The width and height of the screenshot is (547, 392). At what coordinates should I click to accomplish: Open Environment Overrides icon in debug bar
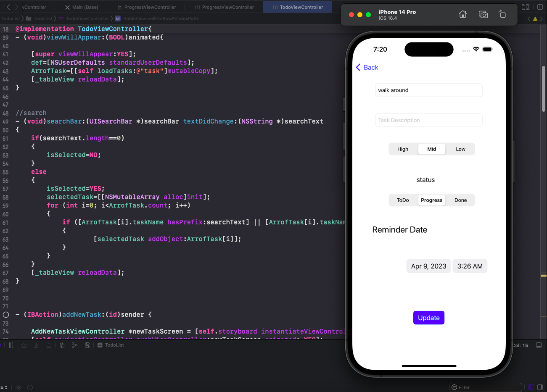pyautogui.click(x=87, y=345)
